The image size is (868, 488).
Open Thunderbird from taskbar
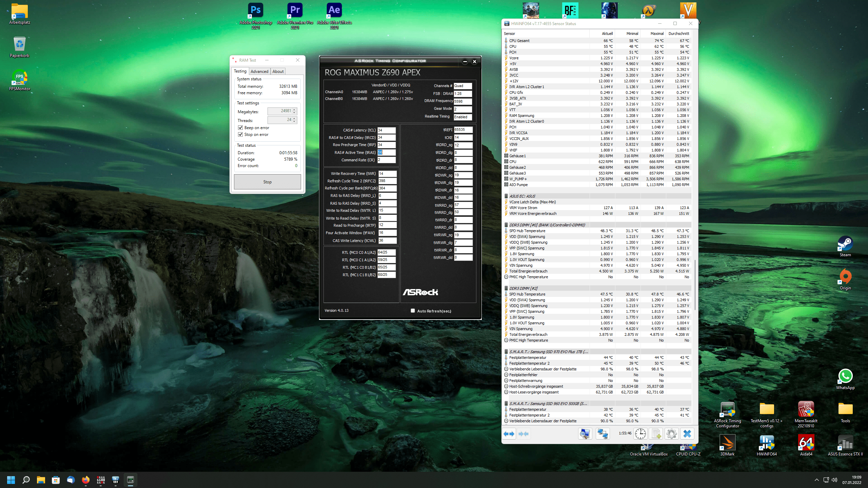(x=71, y=480)
